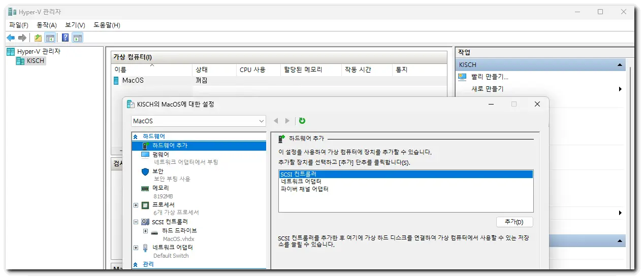644x279 pixels.
Task: Open the 동작(A) menu
Action: coord(47,25)
